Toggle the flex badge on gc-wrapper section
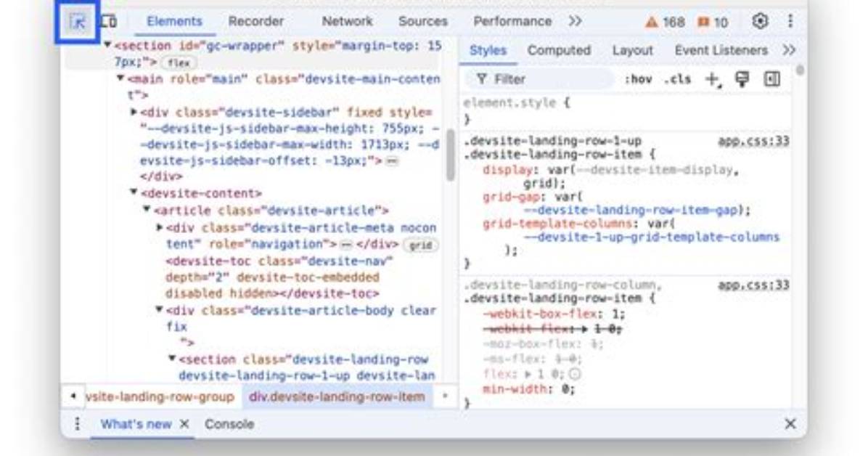The image size is (868, 456). [179, 62]
